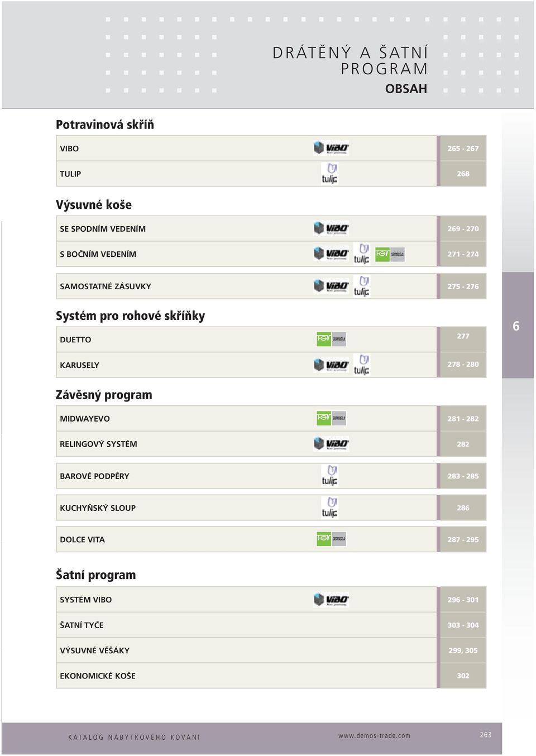Click the VIBO logo in the VIBO row
Image resolution: width=536 pixels, height=756 pixels.
pos(331,148)
